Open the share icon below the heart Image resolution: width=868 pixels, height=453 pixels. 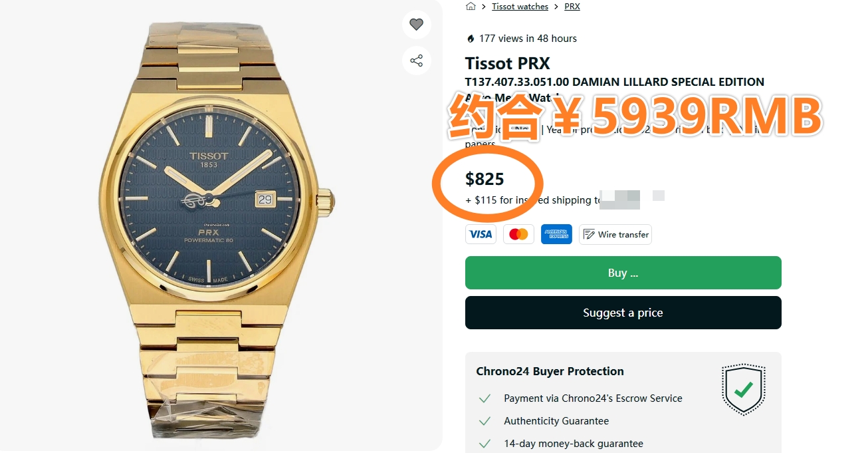(x=417, y=61)
